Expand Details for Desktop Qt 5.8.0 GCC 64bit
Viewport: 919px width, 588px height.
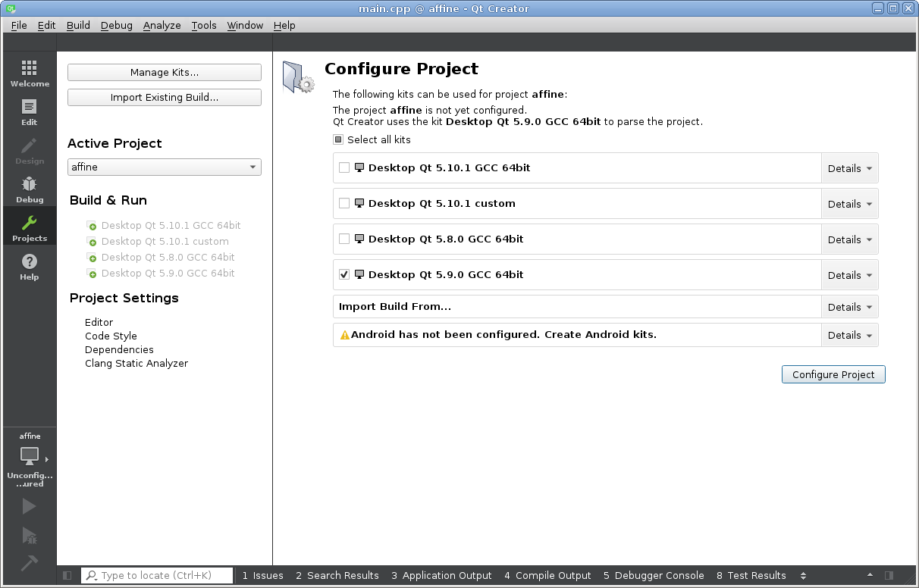point(849,239)
